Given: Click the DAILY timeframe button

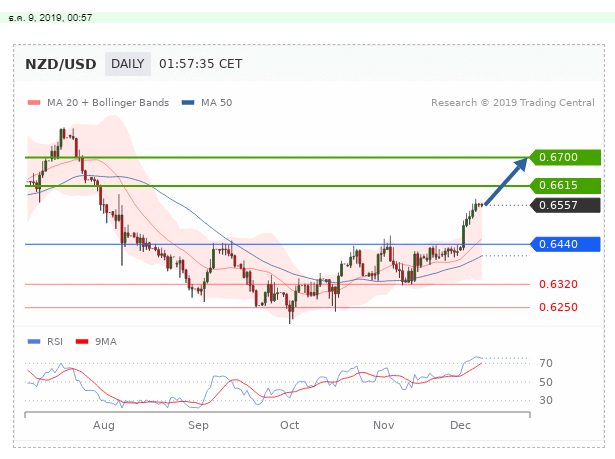Looking at the screenshot, I should coord(128,64).
